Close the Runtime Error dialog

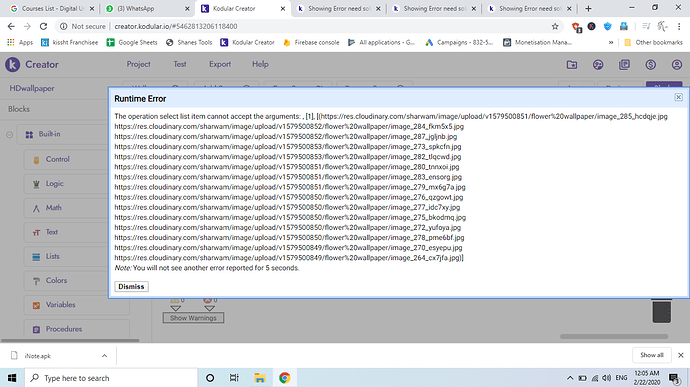coord(678,97)
